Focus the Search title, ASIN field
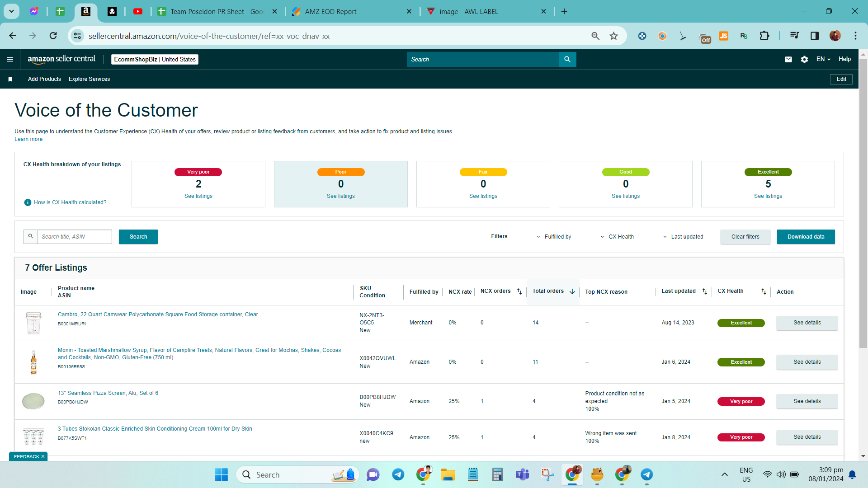 pos(75,237)
